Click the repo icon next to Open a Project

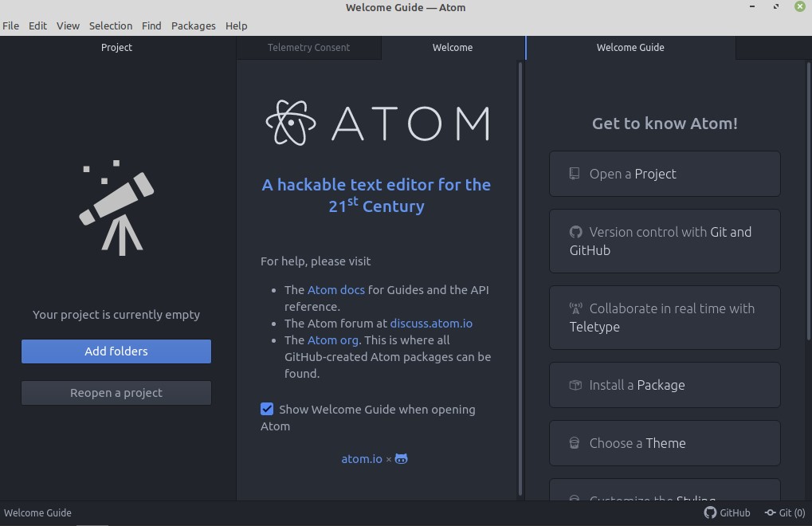(575, 174)
